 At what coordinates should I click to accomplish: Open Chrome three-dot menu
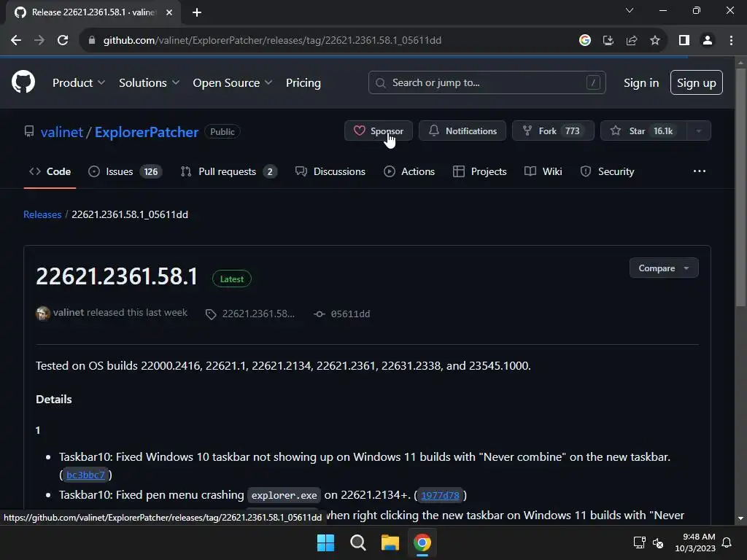coord(731,41)
